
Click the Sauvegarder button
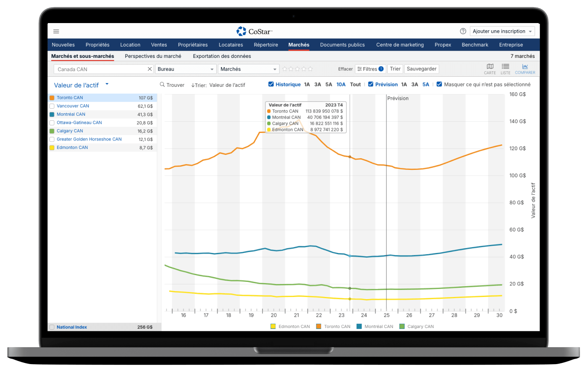(422, 69)
